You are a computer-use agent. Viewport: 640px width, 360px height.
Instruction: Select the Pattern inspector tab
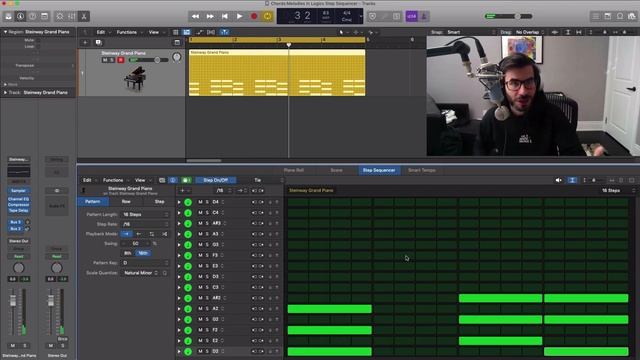93,202
